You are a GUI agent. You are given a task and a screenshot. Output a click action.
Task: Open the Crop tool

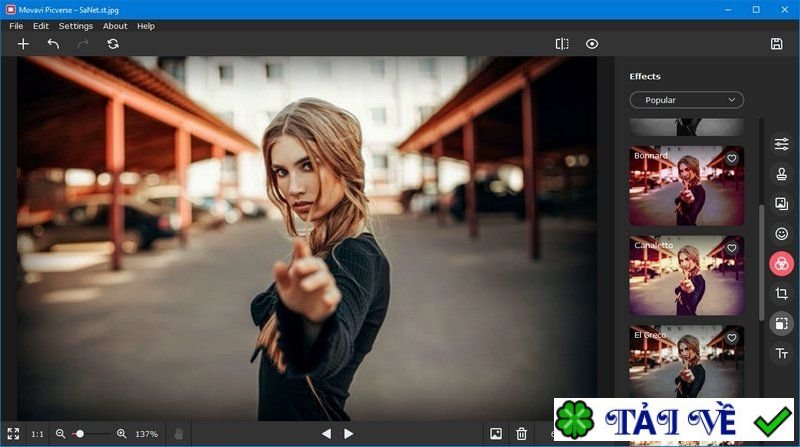781,293
